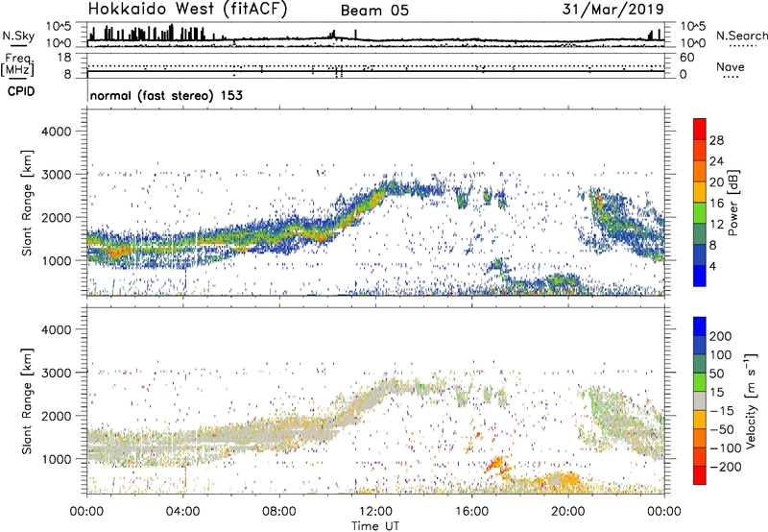Click the 'Freq. [MHz]' axis label
The image size is (768, 532).
tap(17, 64)
